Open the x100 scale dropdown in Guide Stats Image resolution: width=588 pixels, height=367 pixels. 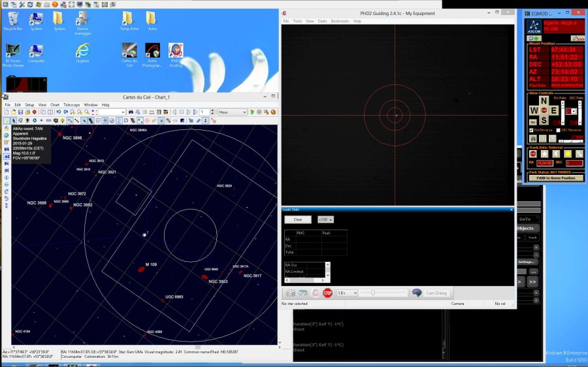pos(325,219)
